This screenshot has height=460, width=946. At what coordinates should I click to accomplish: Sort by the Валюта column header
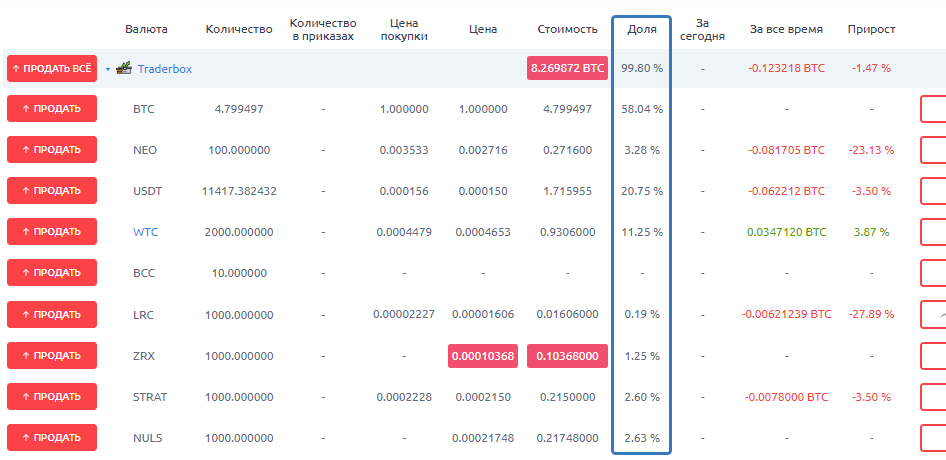[x=147, y=29]
